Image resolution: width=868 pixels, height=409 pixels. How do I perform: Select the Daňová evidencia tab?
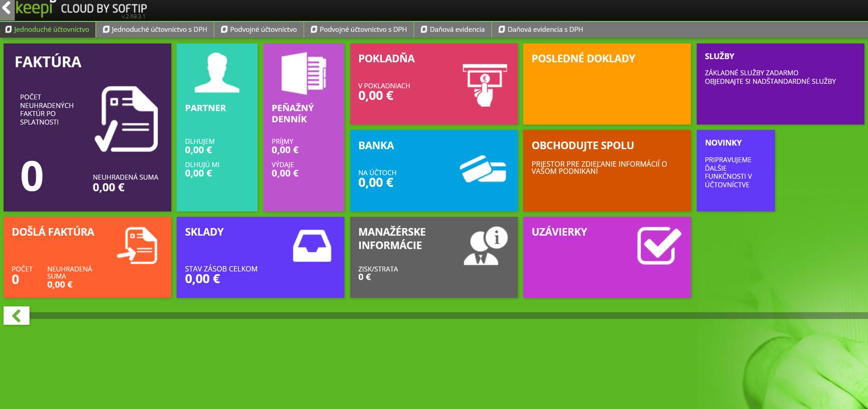pyautogui.click(x=452, y=29)
